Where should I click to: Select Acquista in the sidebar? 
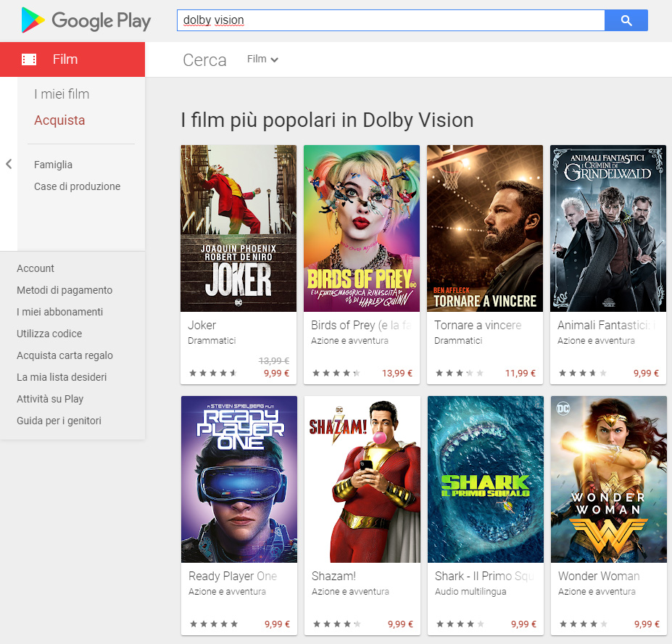tap(59, 120)
